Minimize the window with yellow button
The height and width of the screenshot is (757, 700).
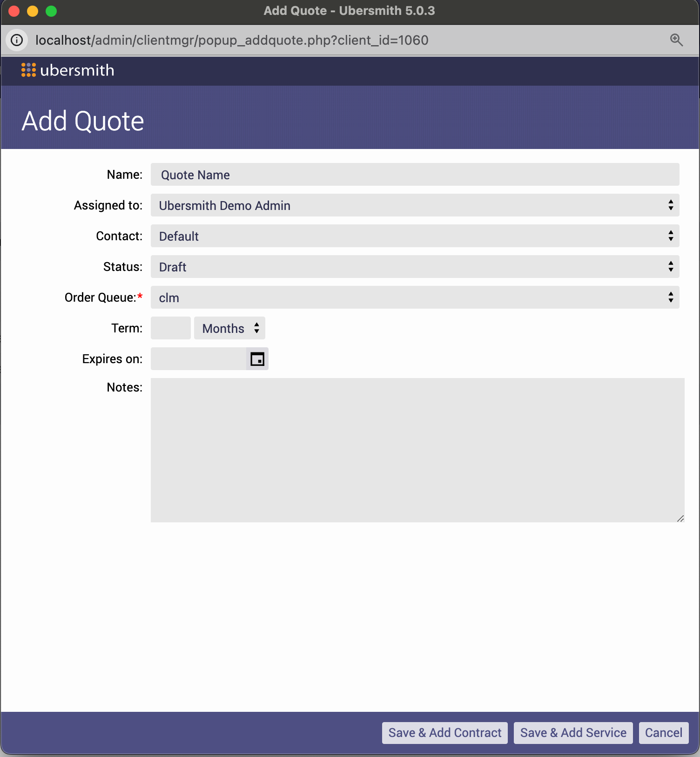(x=33, y=11)
